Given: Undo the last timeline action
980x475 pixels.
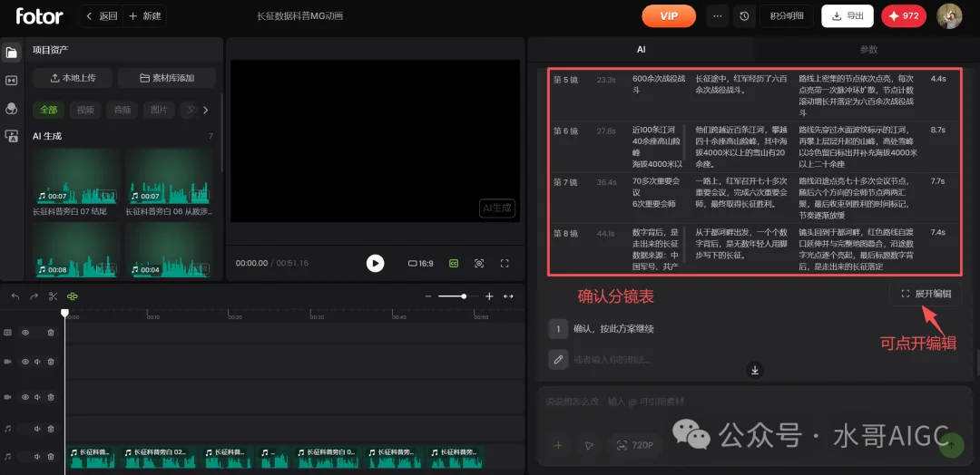Looking at the screenshot, I should (x=15, y=296).
